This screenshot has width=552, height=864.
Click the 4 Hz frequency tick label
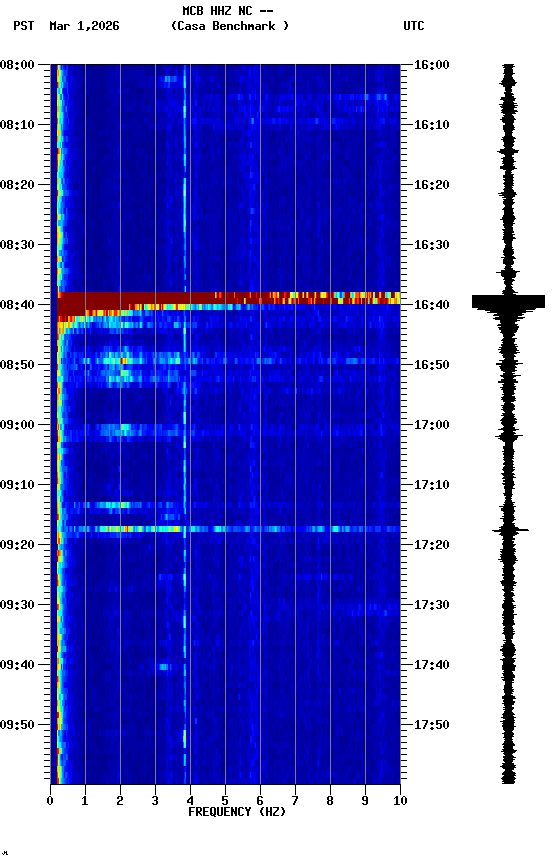pyautogui.click(x=190, y=801)
